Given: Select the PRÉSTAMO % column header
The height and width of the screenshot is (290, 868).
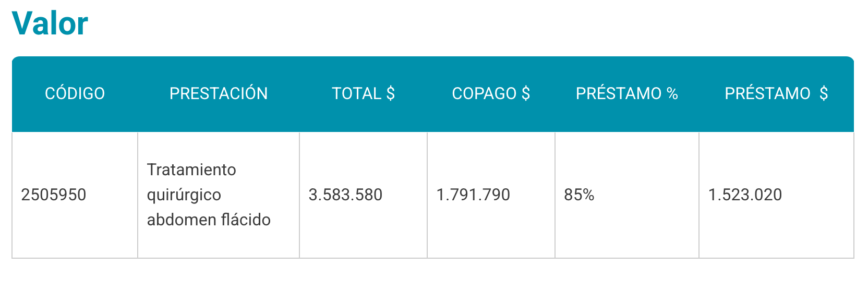Looking at the screenshot, I should pos(627,93).
